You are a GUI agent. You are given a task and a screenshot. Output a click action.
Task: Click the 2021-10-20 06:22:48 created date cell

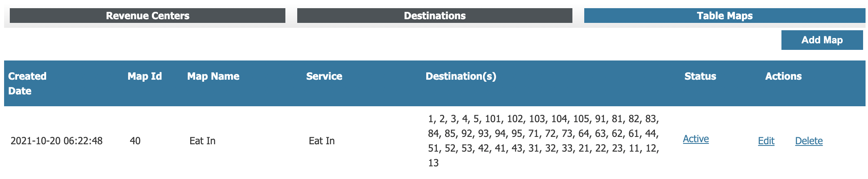point(56,141)
